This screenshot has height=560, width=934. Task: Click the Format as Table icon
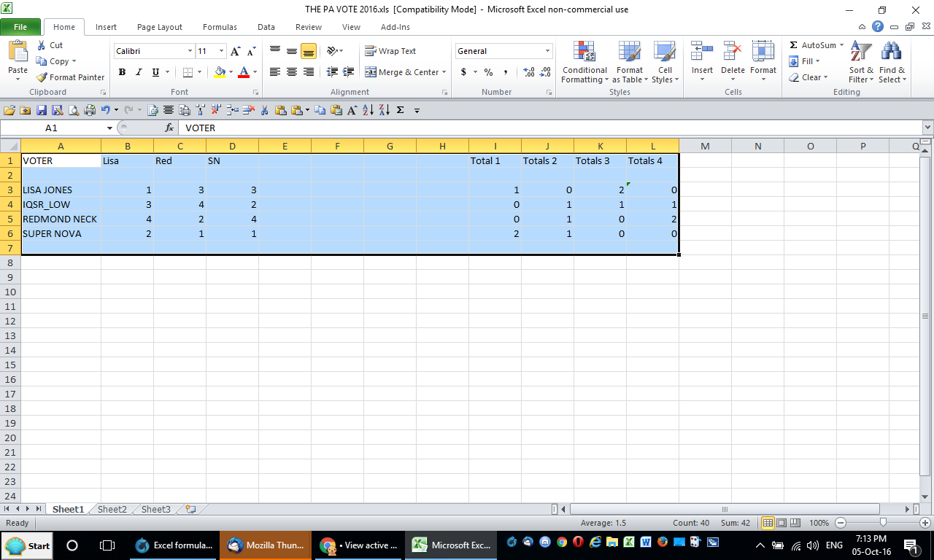click(x=629, y=63)
